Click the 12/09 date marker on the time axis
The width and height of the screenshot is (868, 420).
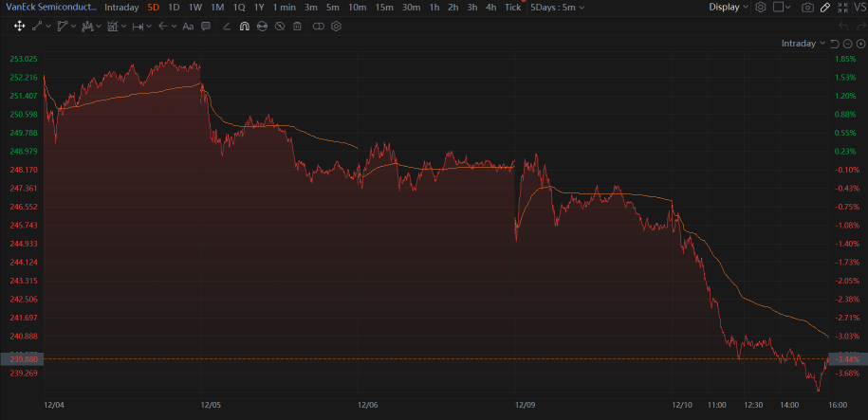click(x=526, y=404)
